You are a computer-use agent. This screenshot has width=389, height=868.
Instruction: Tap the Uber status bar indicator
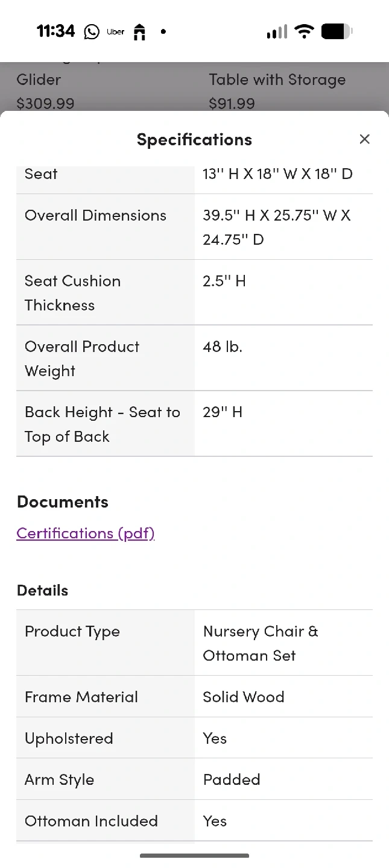click(115, 32)
